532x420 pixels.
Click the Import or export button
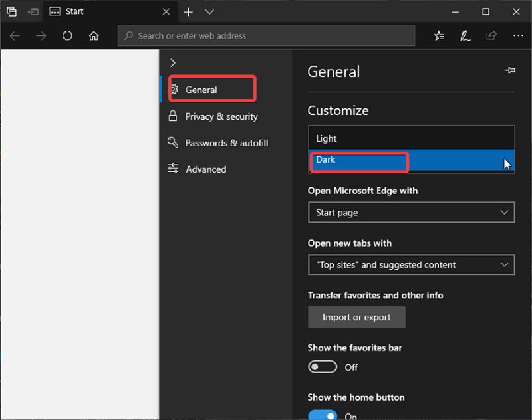[356, 317]
